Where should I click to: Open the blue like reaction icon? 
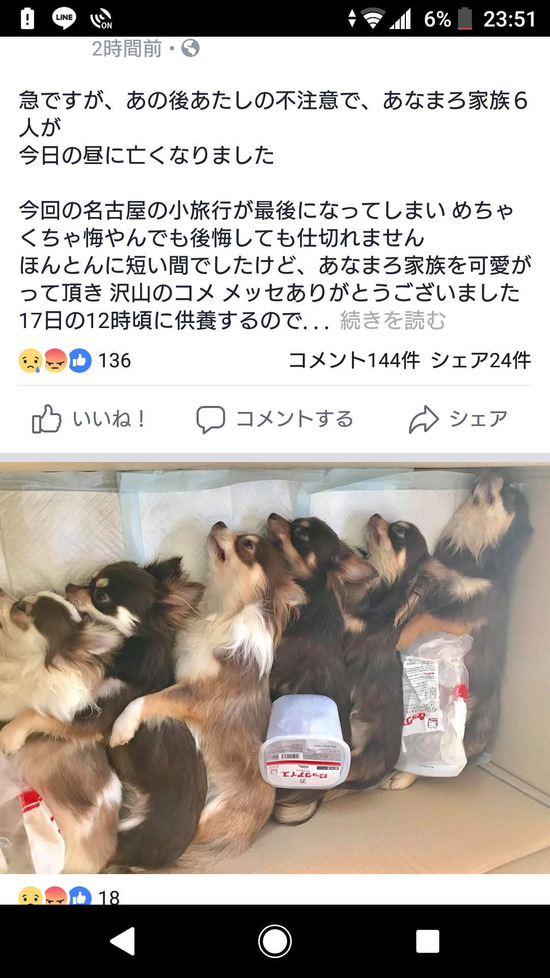[80, 361]
